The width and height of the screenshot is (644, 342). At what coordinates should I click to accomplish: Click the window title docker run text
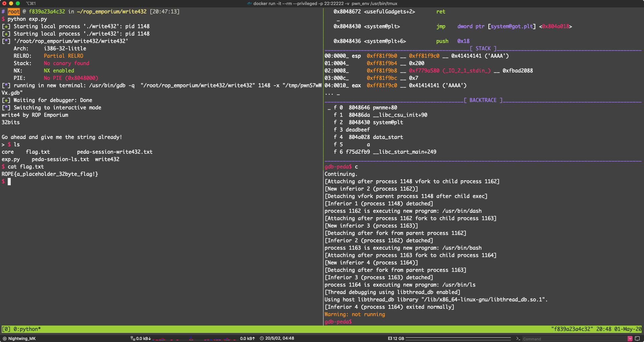click(x=325, y=3)
